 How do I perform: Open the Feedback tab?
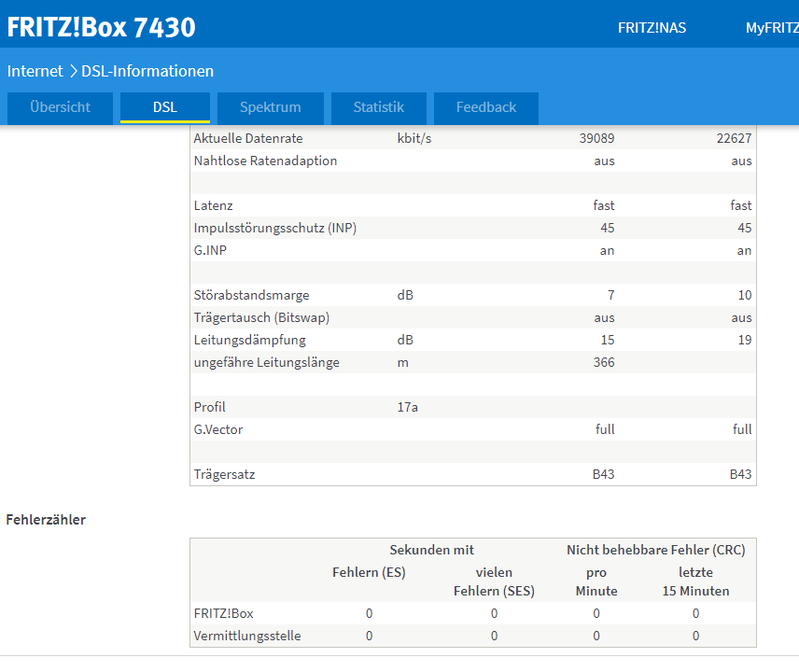click(485, 107)
